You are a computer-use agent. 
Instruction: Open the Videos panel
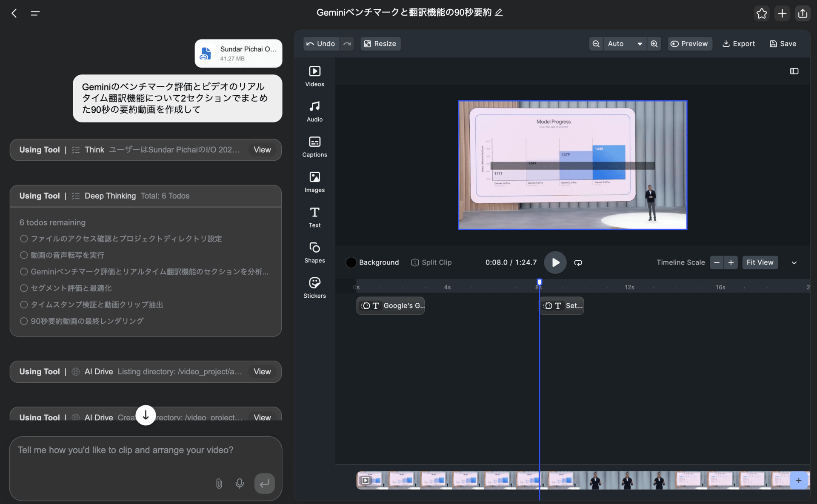click(x=314, y=76)
